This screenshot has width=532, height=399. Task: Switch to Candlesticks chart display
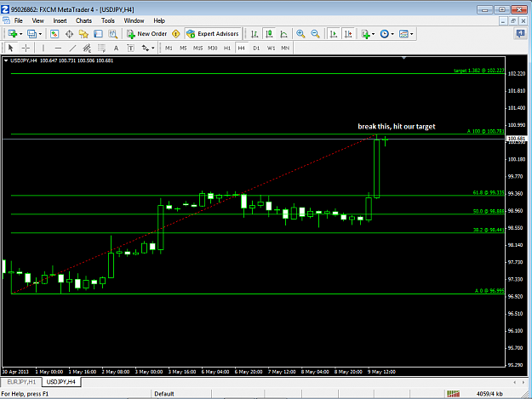[269, 34]
